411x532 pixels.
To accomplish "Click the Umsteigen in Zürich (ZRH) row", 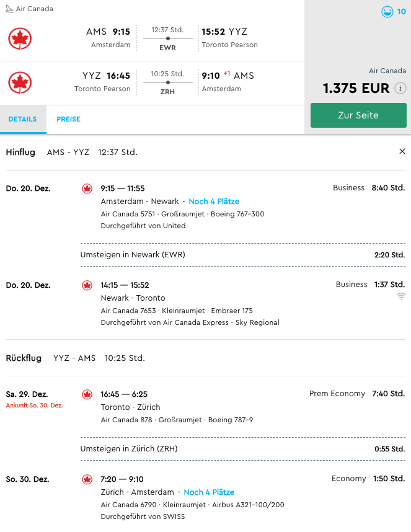I will 242,449.
